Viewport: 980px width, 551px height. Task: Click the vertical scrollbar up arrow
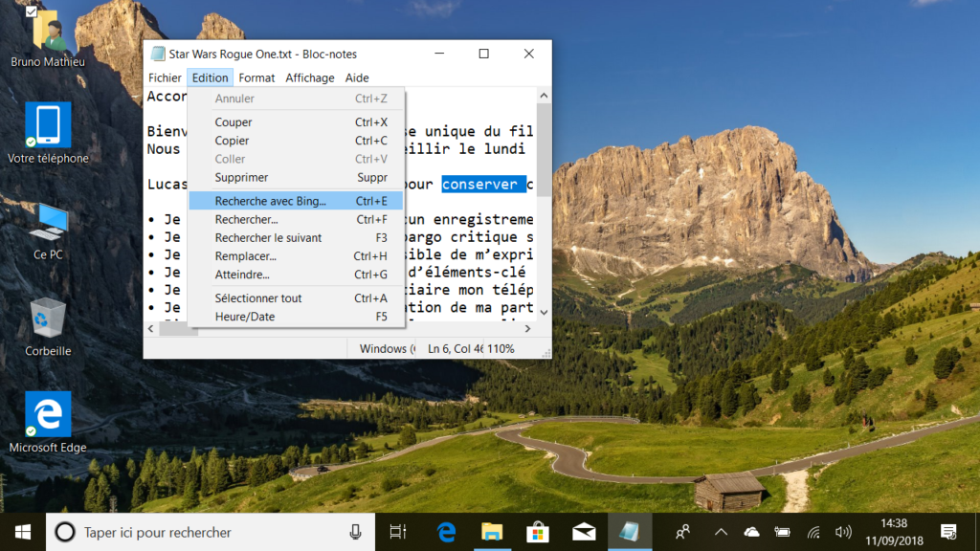pos(544,96)
